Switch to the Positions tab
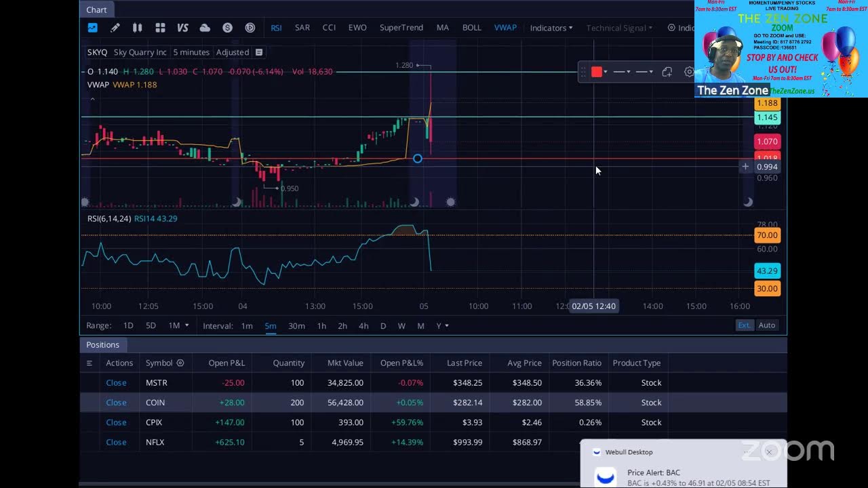Image resolution: width=868 pixels, height=488 pixels. pyautogui.click(x=102, y=345)
